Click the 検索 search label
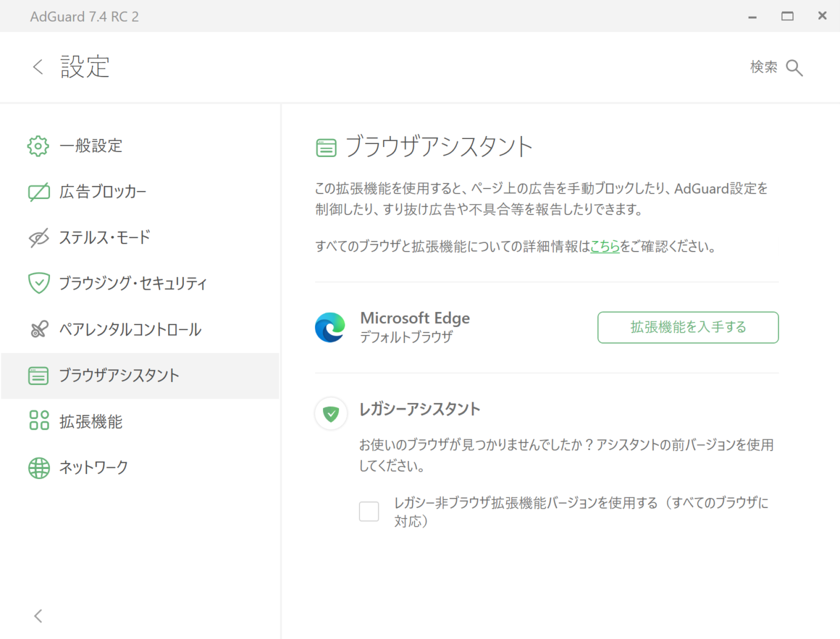 click(763, 67)
